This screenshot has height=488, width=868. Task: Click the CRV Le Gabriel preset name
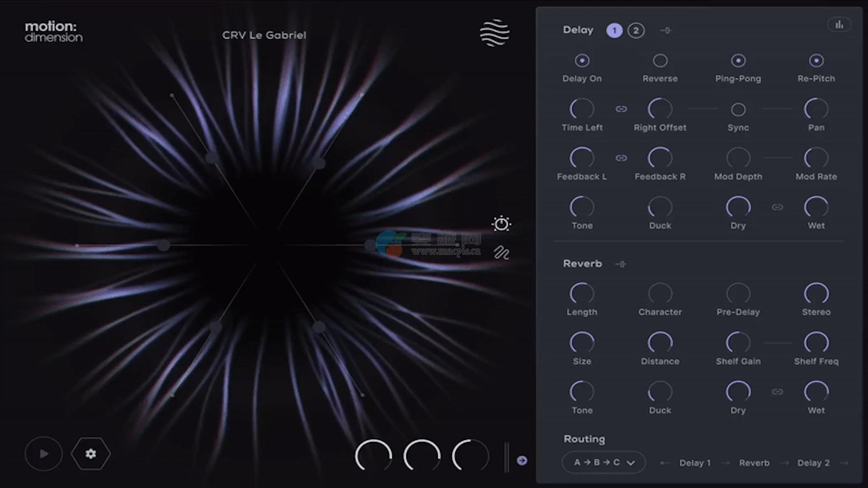point(264,35)
